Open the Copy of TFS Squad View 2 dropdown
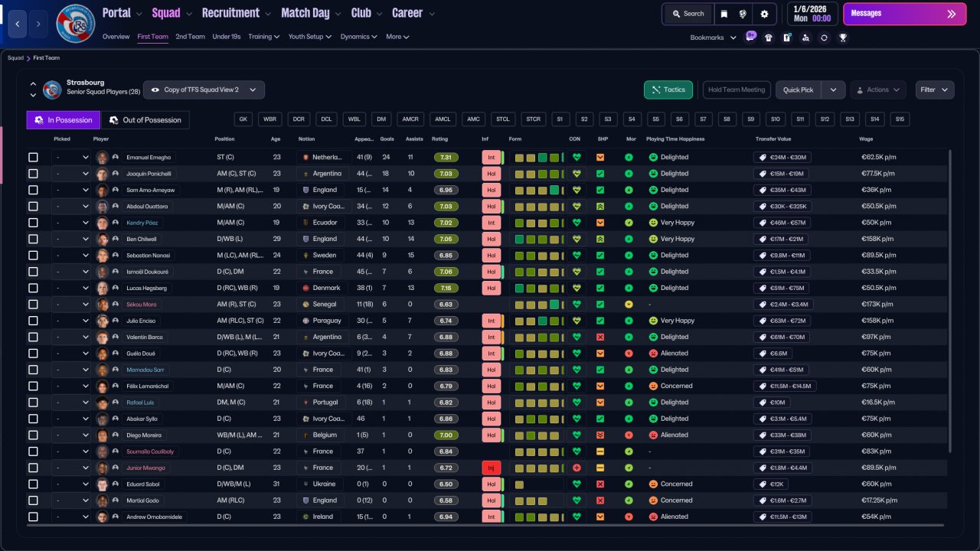This screenshot has width=980, height=551. pos(204,90)
